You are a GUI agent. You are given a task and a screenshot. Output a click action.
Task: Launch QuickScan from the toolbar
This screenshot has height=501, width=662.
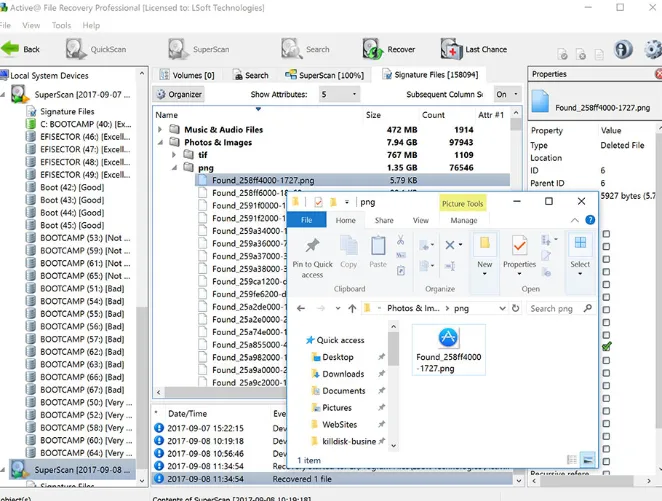click(96, 49)
